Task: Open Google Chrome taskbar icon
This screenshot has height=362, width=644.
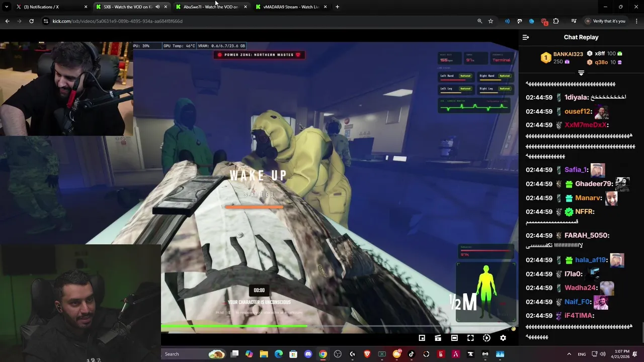Action: point(323,354)
